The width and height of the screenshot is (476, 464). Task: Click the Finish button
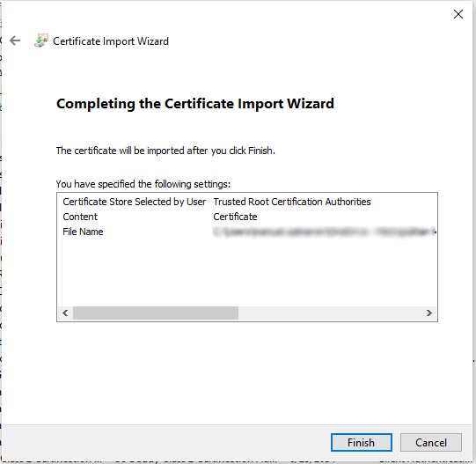(x=362, y=442)
